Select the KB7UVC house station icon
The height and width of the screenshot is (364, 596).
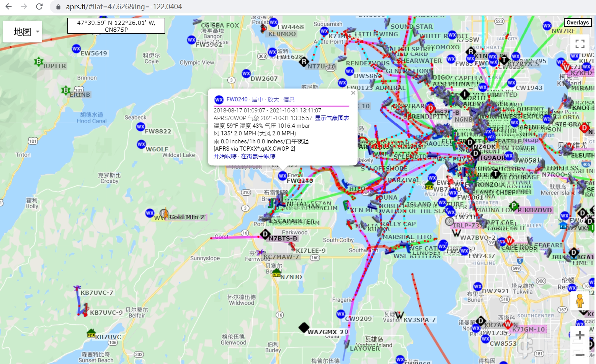(91, 333)
